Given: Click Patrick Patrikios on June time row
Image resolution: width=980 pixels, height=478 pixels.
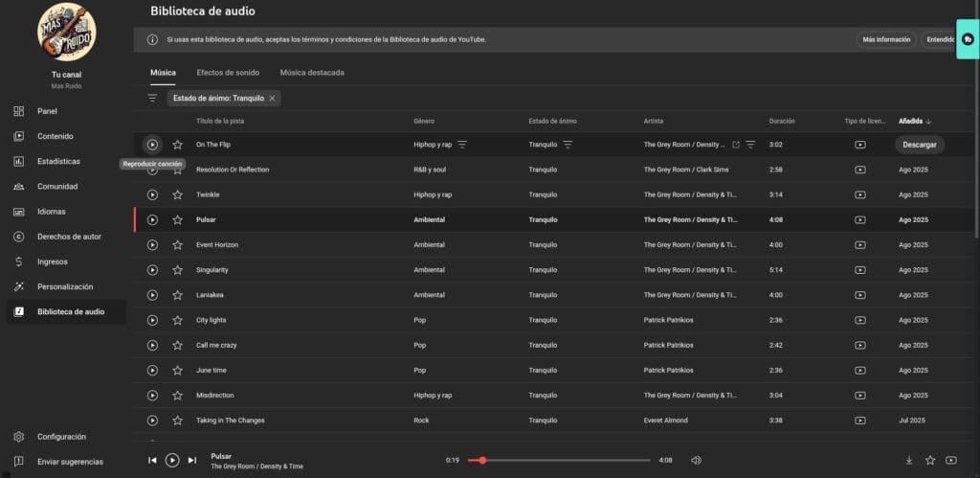Looking at the screenshot, I should 668,370.
